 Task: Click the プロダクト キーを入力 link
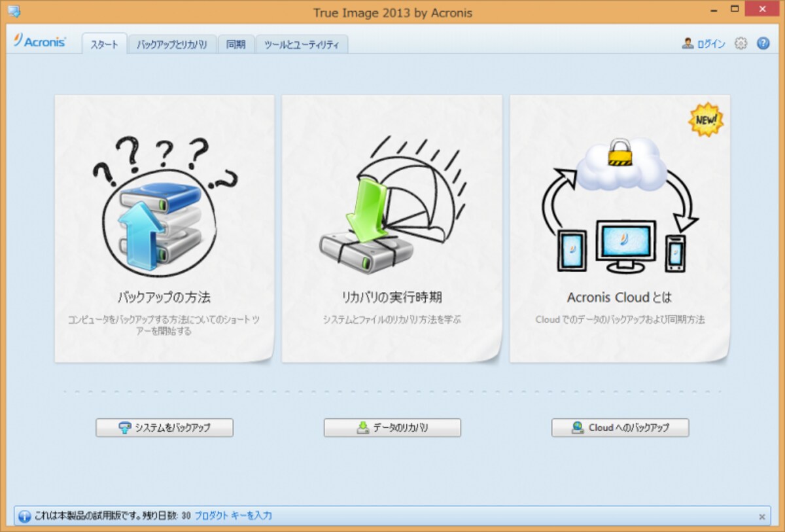click(233, 516)
